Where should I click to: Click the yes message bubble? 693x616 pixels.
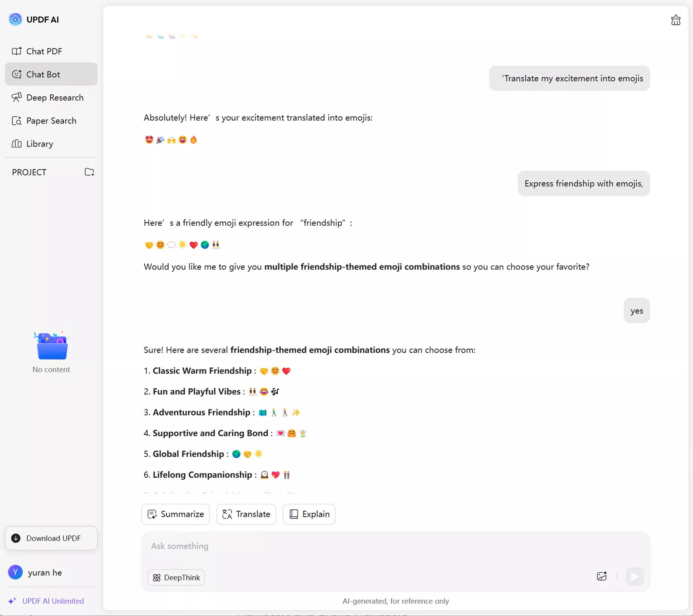pyautogui.click(x=636, y=310)
